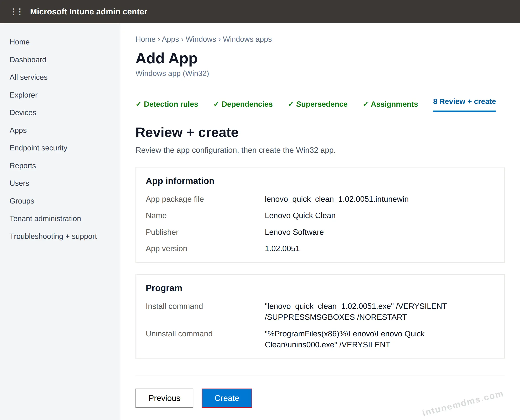Click the 1.02.0051 app version value

[x=282, y=248]
